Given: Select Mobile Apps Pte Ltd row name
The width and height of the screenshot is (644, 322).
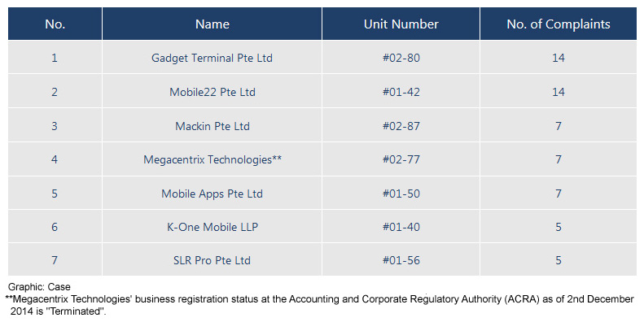Looking at the screenshot, I should 212,194.
